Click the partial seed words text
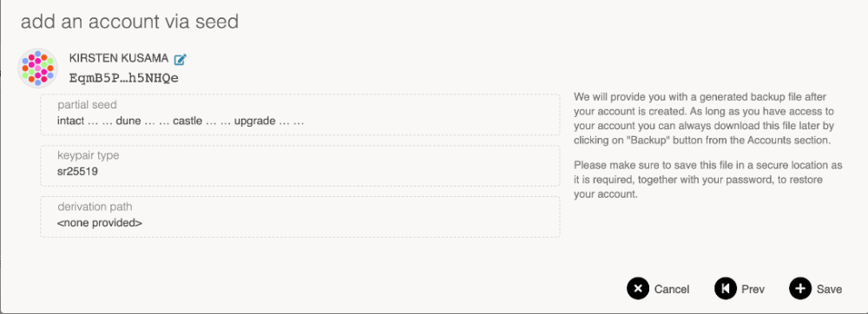868x314 pixels. point(181,120)
